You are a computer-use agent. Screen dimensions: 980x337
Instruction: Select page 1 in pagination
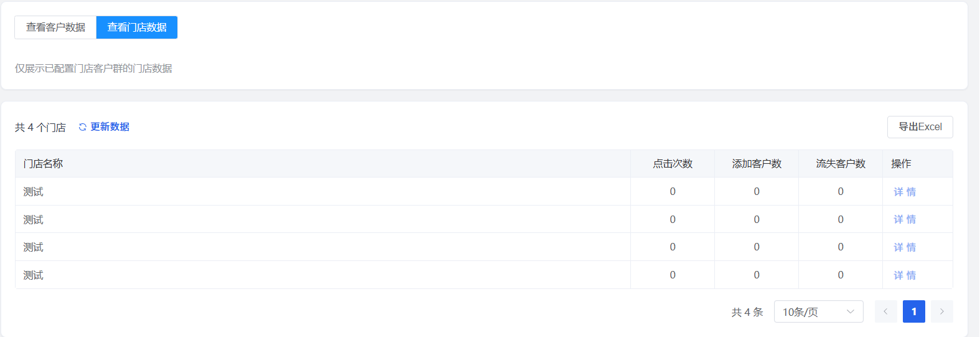coord(913,311)
